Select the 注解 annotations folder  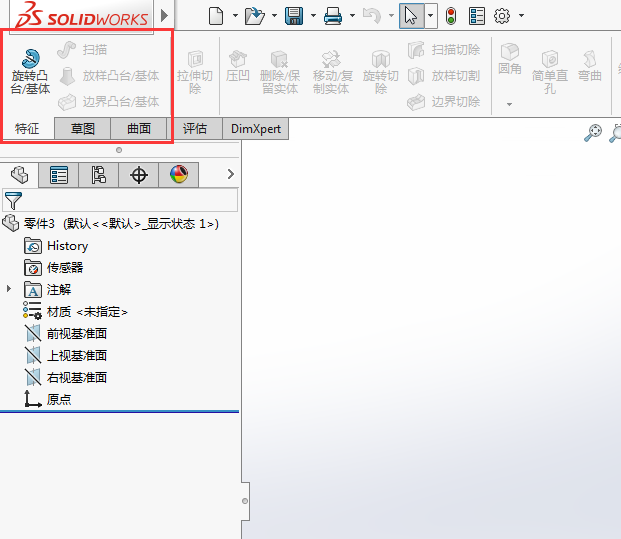[x=48, y=289]
